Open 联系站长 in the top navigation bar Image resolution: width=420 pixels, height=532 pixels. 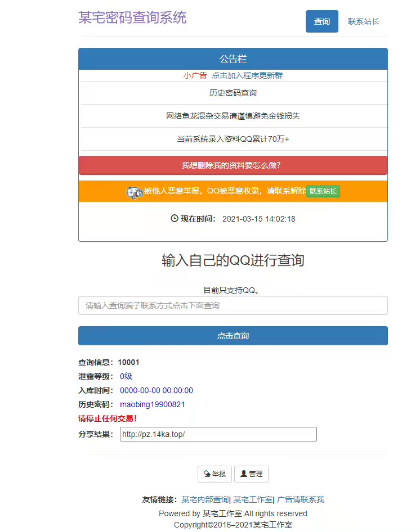363,21
